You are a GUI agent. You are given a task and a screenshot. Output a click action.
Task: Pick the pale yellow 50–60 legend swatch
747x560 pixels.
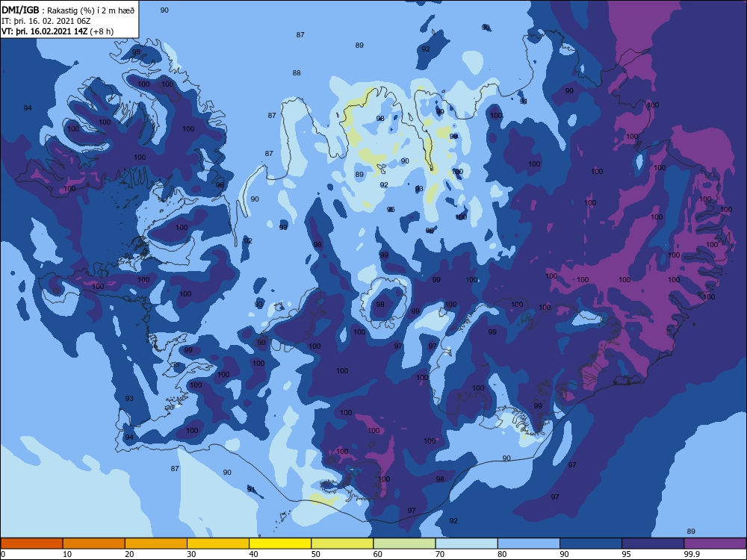point(342,544)
